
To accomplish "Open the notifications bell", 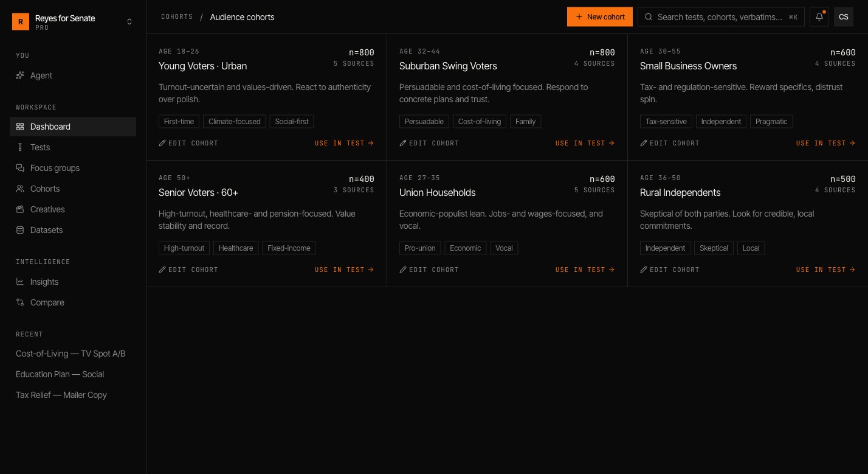I will 819,17.
